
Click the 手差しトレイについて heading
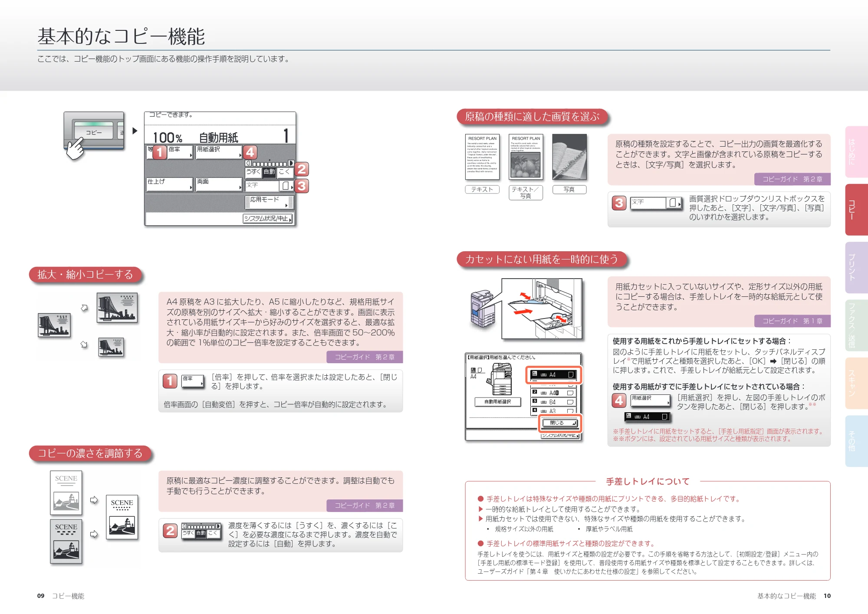click(x=648, y=482)
